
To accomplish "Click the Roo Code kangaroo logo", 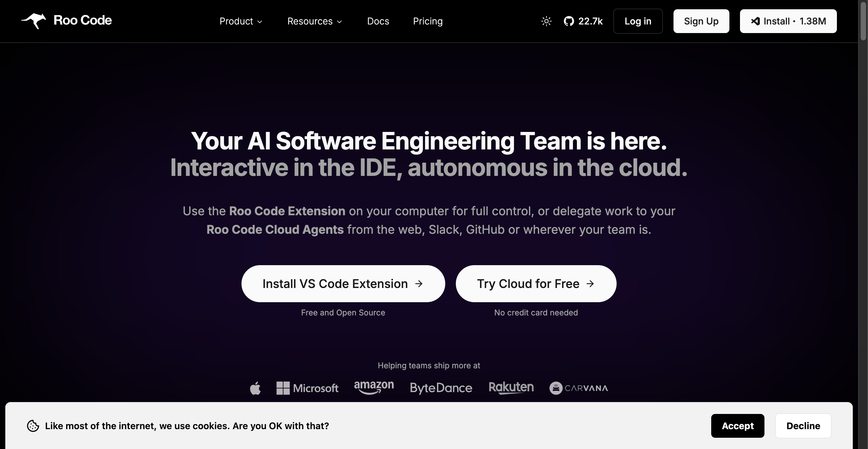I will click(34, 21).
